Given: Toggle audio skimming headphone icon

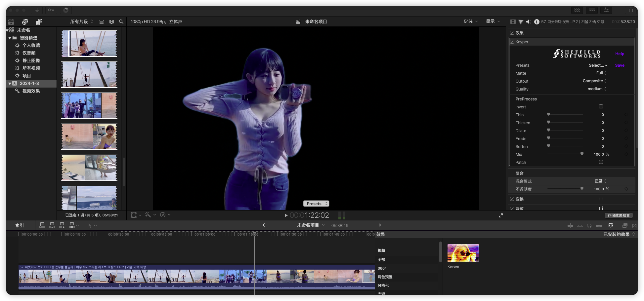Looking at the screenshot, I should [x=589, y=226].
